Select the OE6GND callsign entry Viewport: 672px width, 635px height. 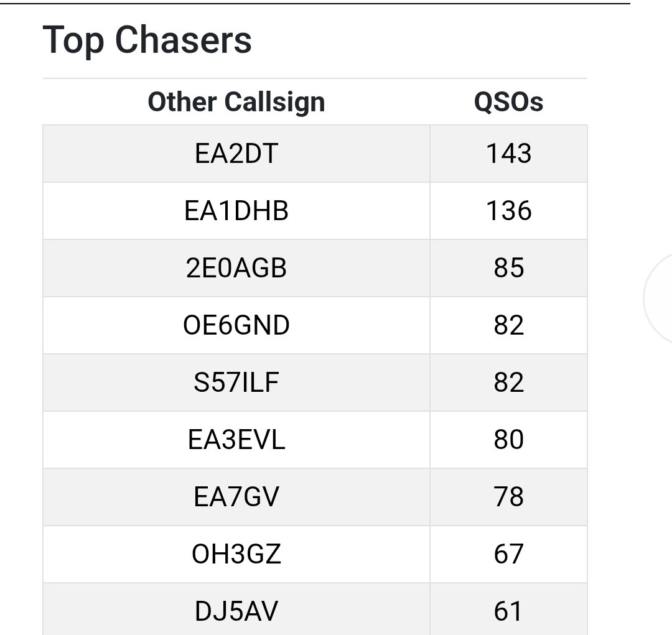236,325
